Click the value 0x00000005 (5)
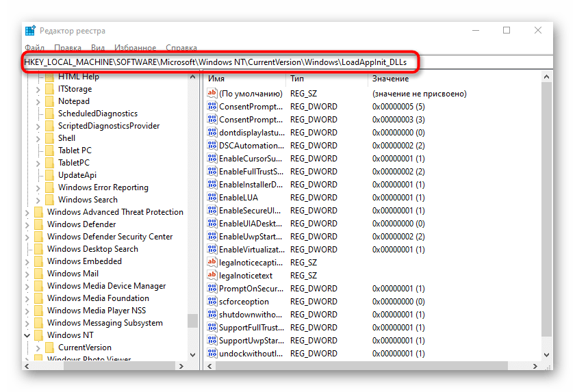Image resolution: width=575 pixels, height=392 pixels. [x=398, y=107]
